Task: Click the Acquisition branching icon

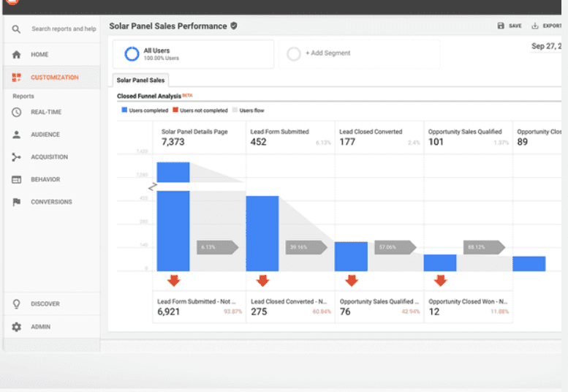Action: [x=16, y=157]
